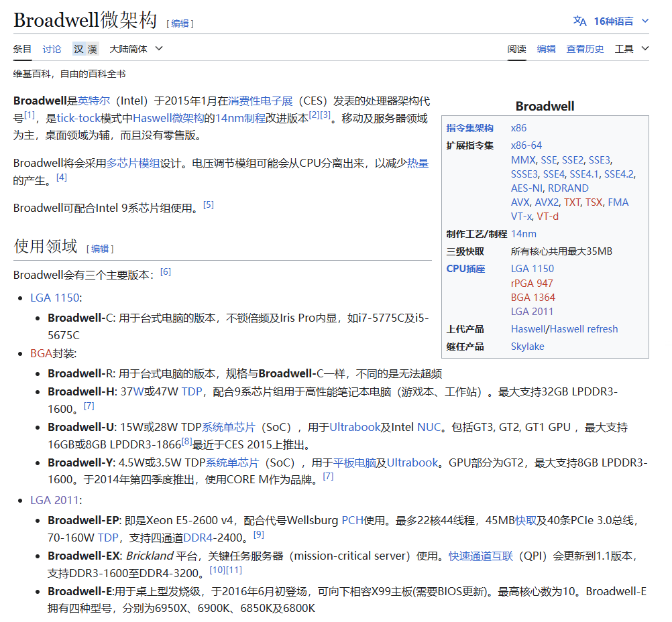Click the 维基百科,自由的百科全书 tagline
672x622 pixels.
(x=70, y=74)
